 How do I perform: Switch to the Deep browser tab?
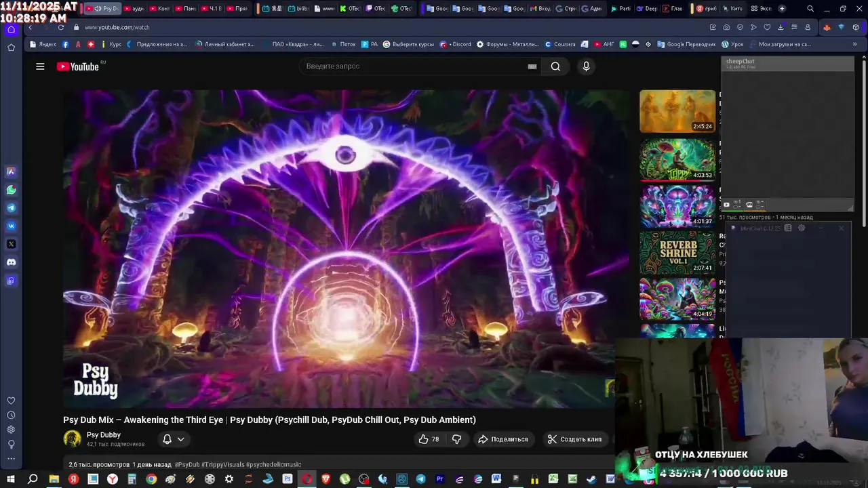click(646, 9)
